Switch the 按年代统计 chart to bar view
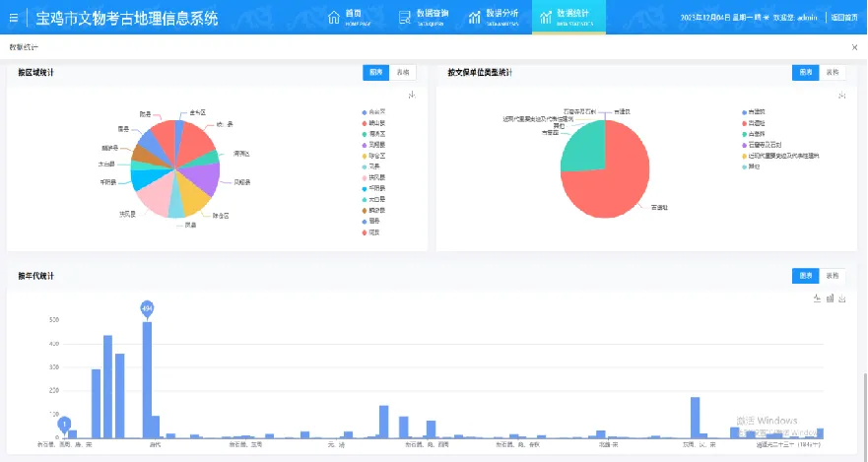The width and height of the screenshot is (868, 462). [830, 298]
